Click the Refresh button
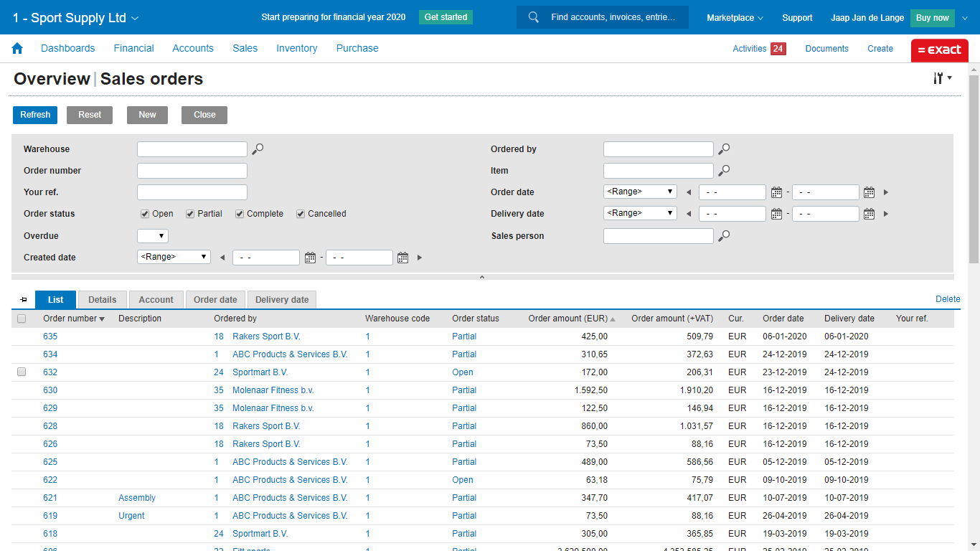Screen dimensions: 980x551 [x=35, y=115]
